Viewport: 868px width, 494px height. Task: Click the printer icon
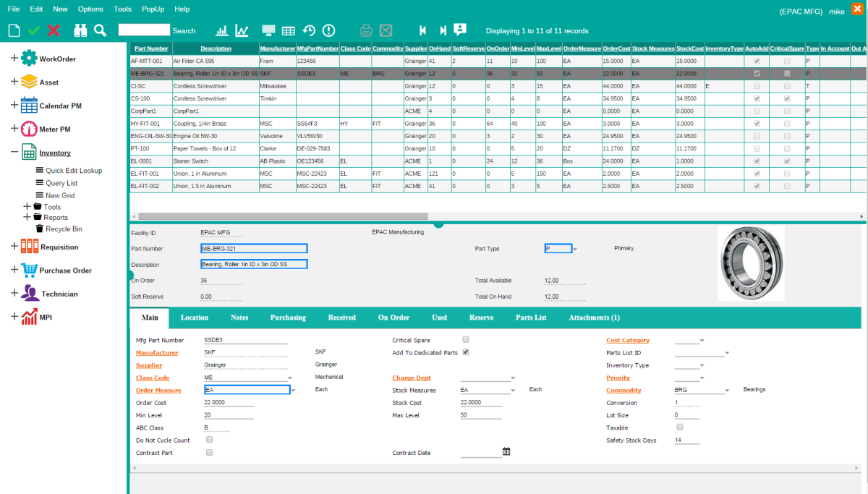pyautogui.click(x=366, y=30)
